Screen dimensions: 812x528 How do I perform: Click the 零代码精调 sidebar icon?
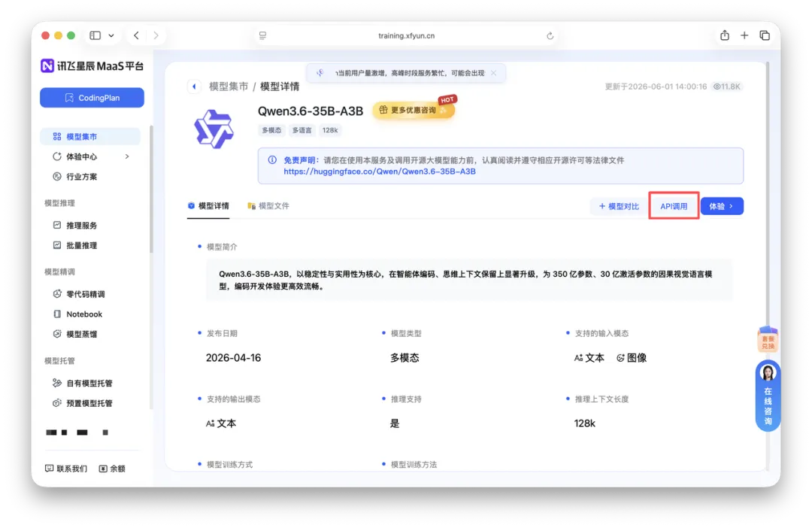tap(57, 294)
